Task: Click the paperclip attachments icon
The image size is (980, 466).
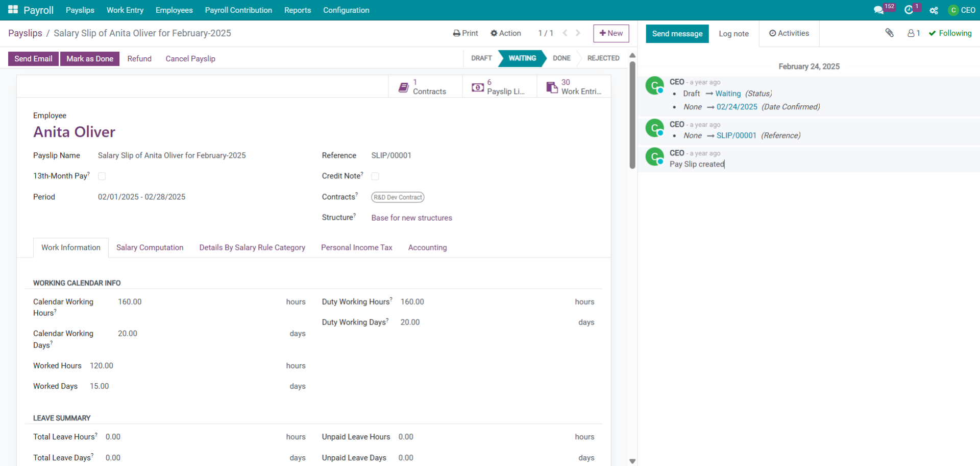Action: point(889,33)
